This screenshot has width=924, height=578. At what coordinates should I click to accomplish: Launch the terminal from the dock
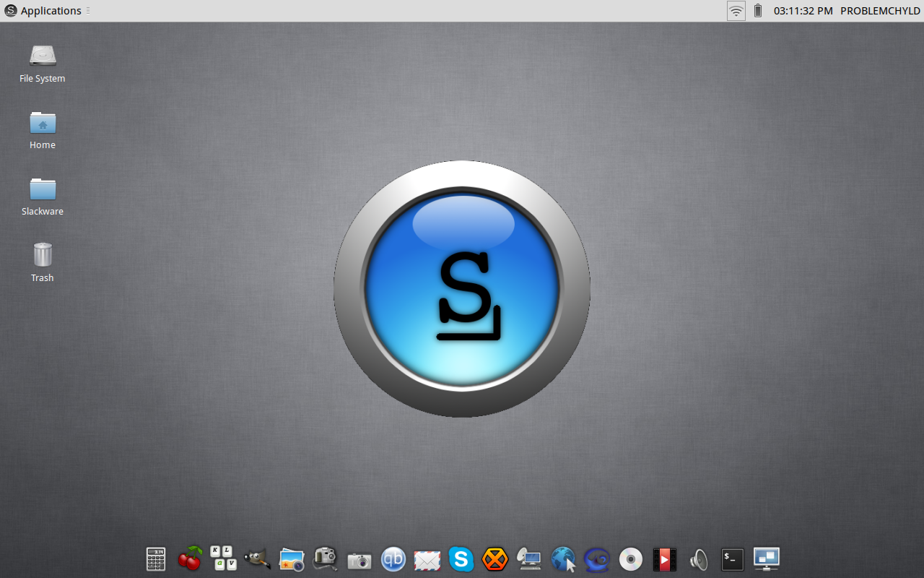(x=732, y=559)
